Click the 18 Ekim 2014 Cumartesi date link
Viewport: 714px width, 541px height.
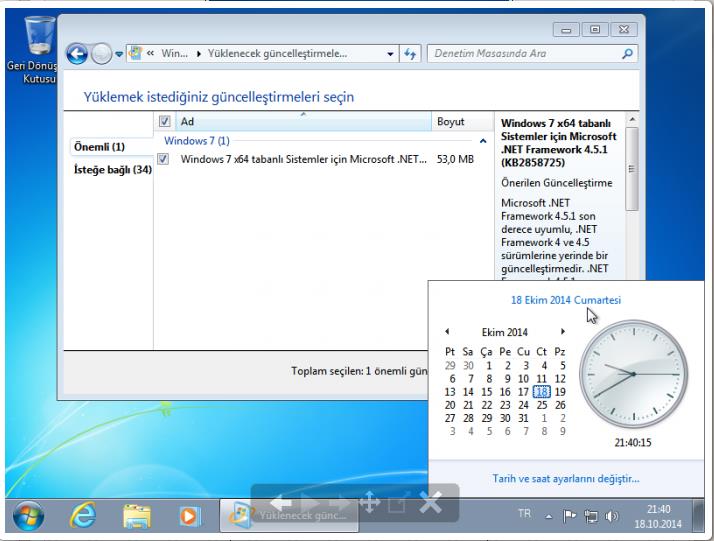566,300
